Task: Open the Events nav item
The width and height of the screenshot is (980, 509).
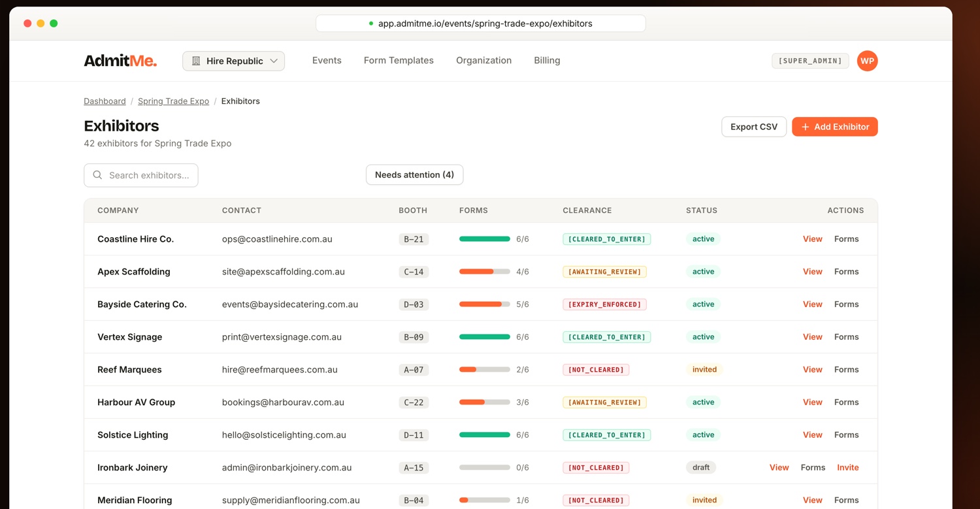Action: click(327, 60)
